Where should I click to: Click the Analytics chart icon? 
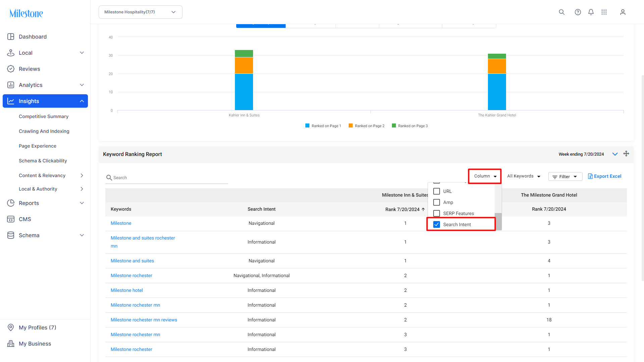11,85
